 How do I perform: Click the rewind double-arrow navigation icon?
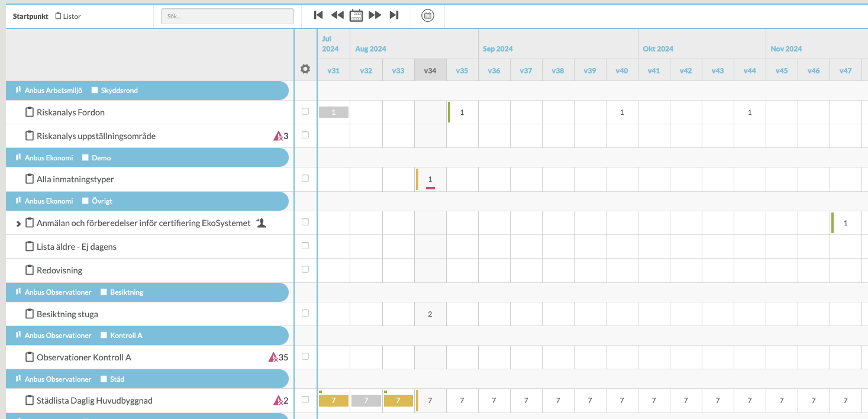[x=337, y=15]
